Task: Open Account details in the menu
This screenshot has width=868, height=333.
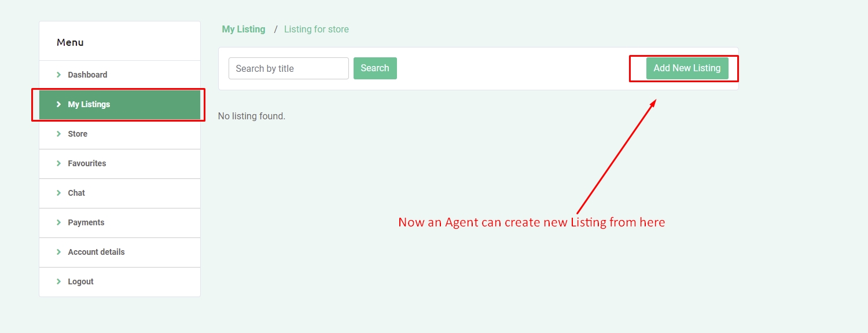Action: pos(120,252)
